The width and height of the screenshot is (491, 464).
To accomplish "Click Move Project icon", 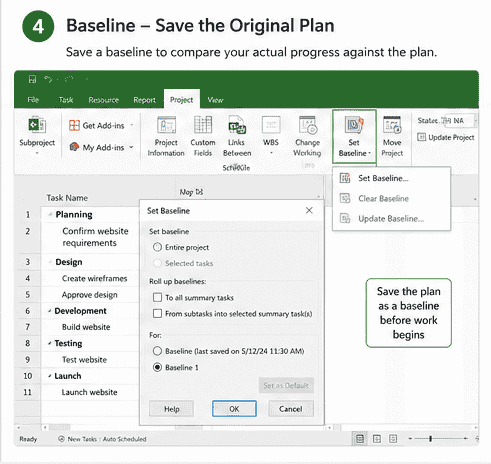I will (x=392, y=125).
